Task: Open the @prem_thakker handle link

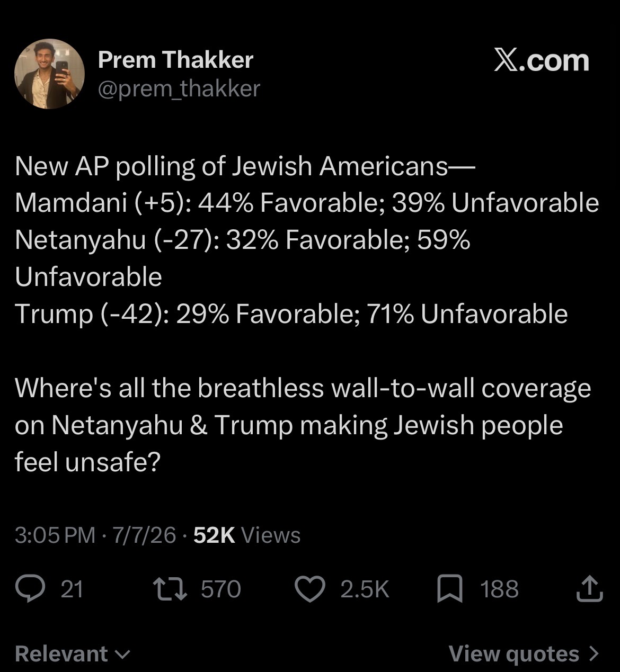Action: 179,88
